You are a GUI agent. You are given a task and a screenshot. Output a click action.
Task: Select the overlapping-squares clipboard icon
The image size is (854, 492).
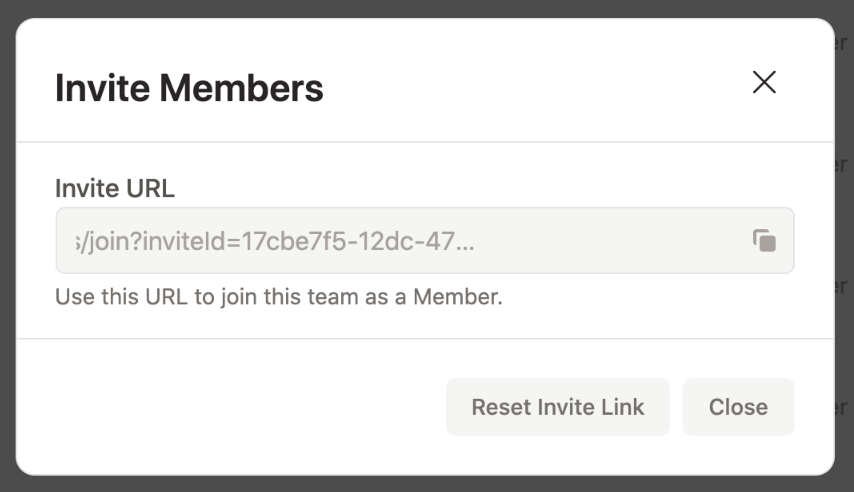click(x=764, y=241)
